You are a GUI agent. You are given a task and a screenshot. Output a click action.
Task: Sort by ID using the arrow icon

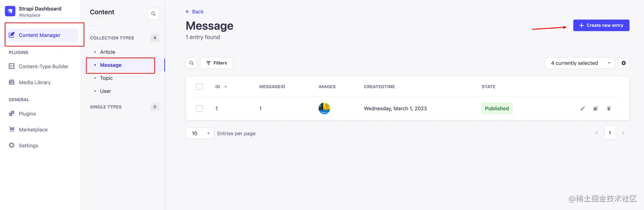coord(226,87)
